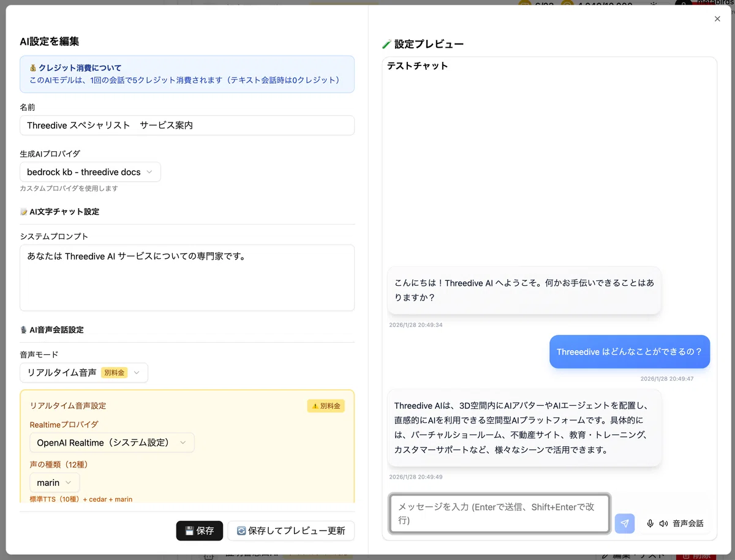The width and height of the screenshot is (735, 560).
Task: Click the AI reply about 空間型AIプラットフォーム
Action: point(524,428)
